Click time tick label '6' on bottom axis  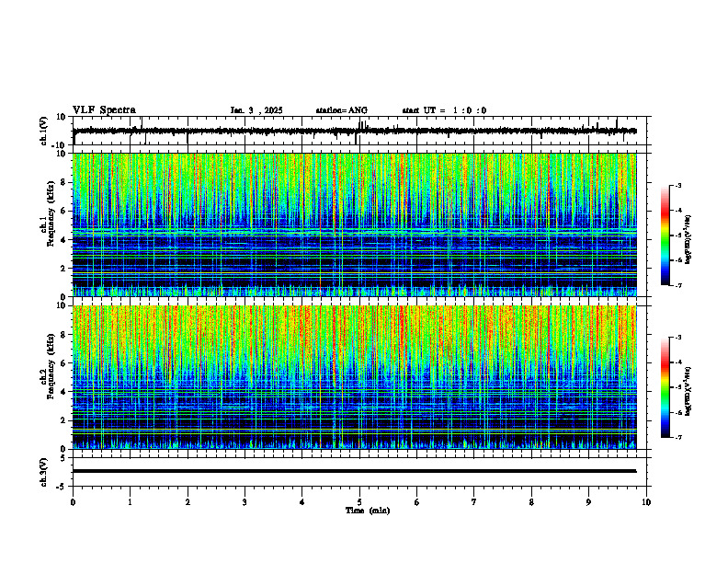417,502
